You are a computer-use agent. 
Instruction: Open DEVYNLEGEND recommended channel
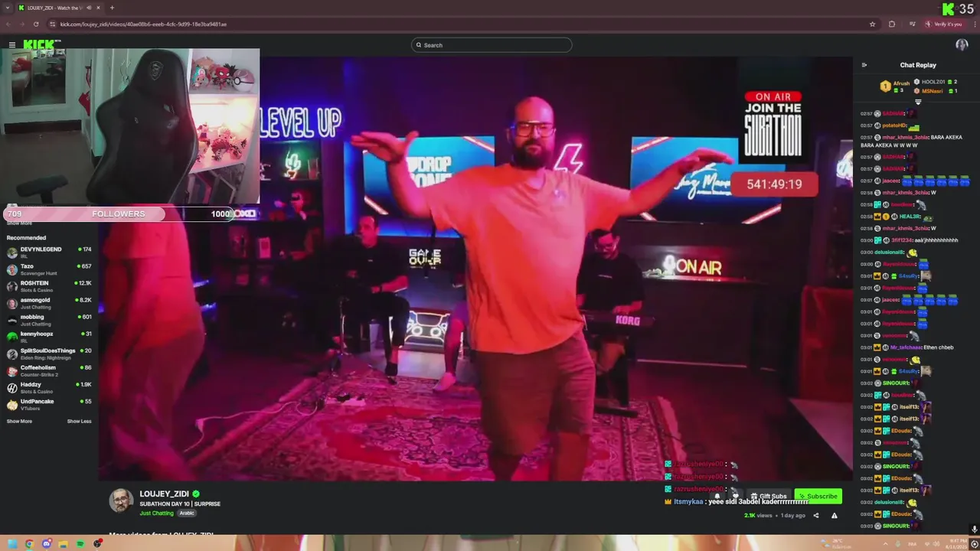tap(49, 252)
